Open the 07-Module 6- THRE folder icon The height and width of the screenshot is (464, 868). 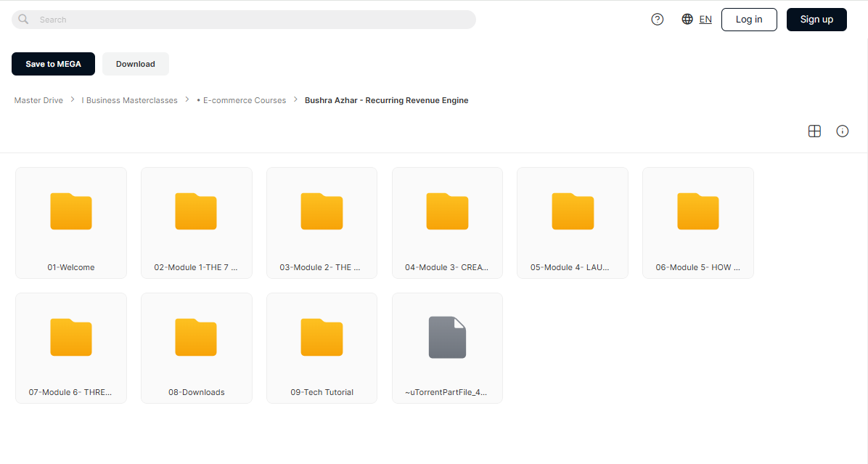pyautogui.click(x=71, y=337)
